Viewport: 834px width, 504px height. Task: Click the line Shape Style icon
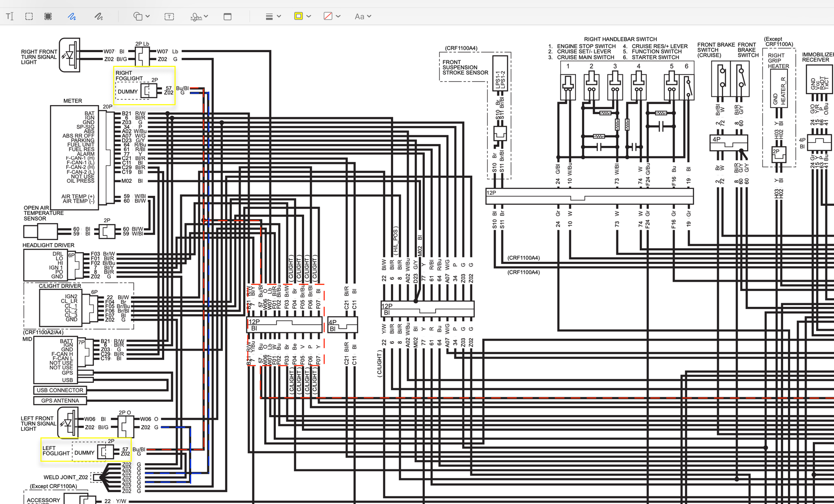pos(269,16)
